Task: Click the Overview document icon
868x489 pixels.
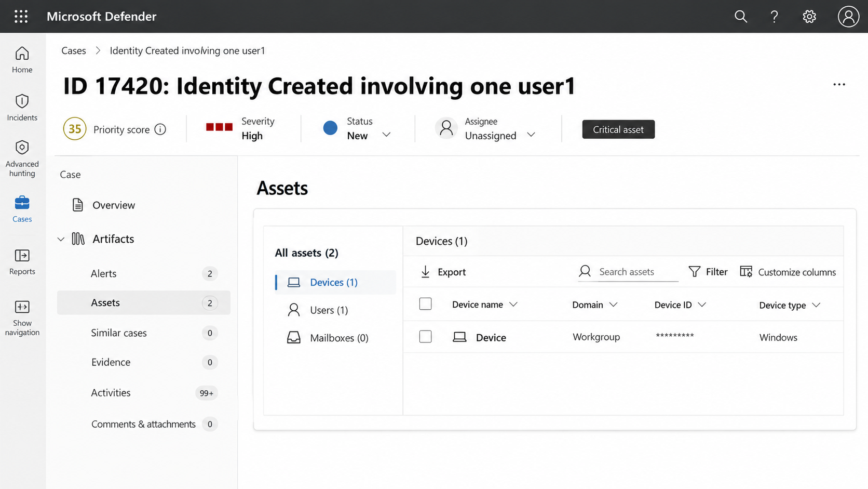Action: pos(77,205)
